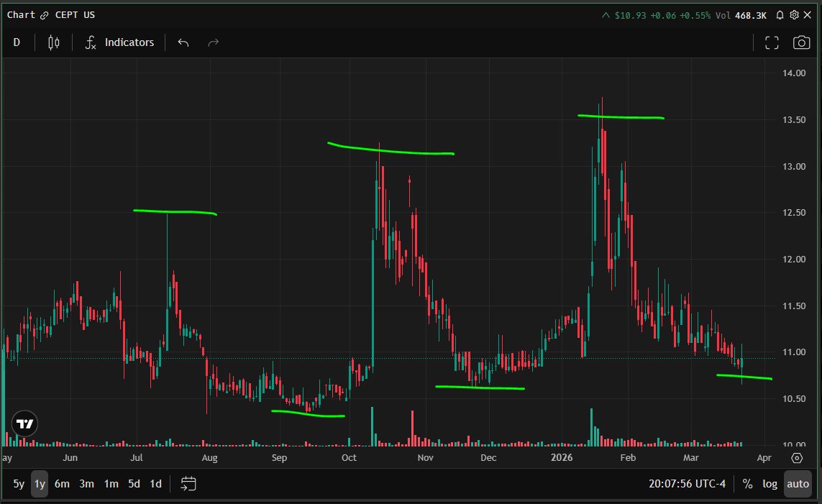Enter fullscreen chart mode
This screenshot has width=822, height=504.
[772, 42]
